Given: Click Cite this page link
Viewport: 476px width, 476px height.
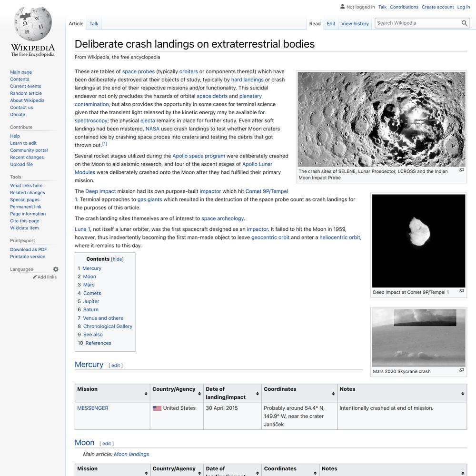Looking at the screenshot, I should pos(25,221).
